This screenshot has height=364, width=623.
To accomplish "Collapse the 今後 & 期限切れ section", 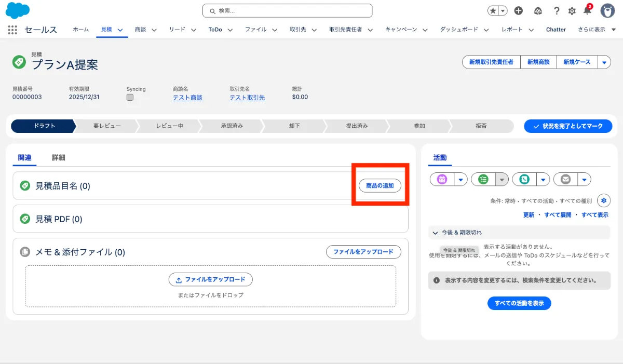I will (x=435, y=233).
